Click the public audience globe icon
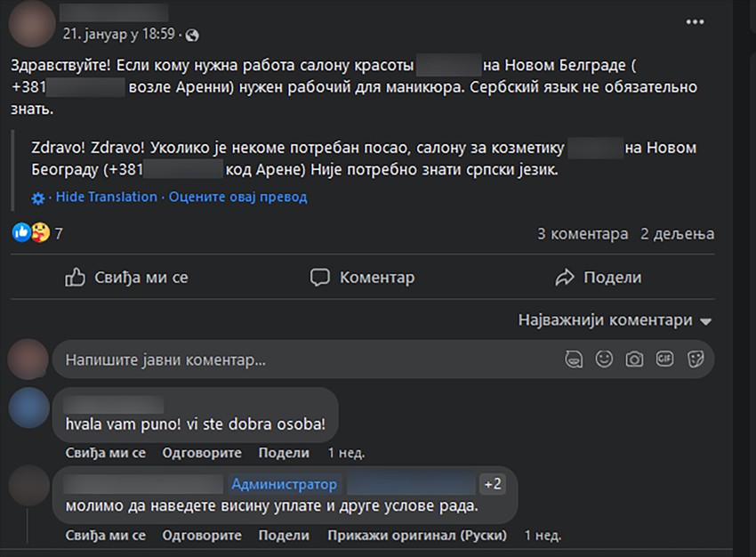This screenshot has height=557, width=756. pyautogui.click(x=193, y=35)
